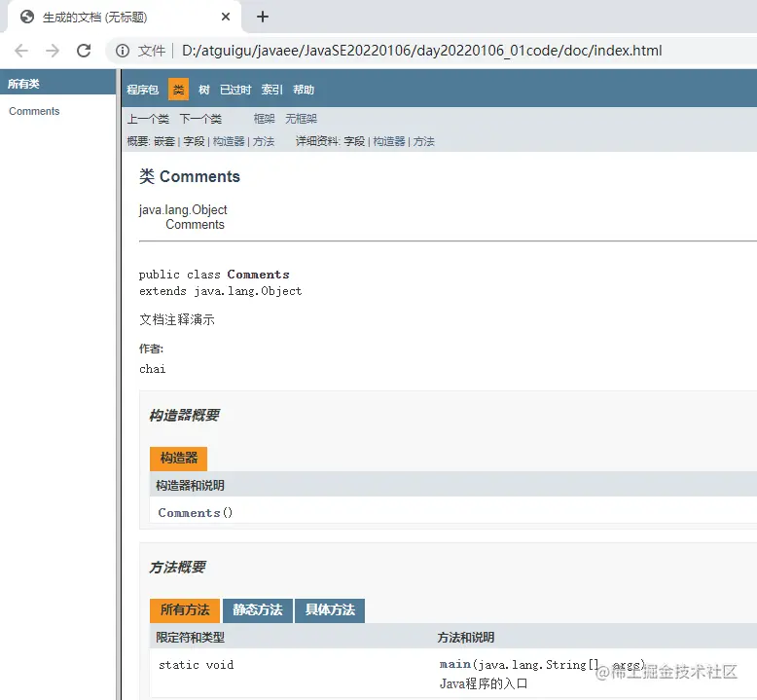The height and width of the screenshot is (700, 757).
Task: Click 字段 in the 详细资料 row
Action: point(354,141)
